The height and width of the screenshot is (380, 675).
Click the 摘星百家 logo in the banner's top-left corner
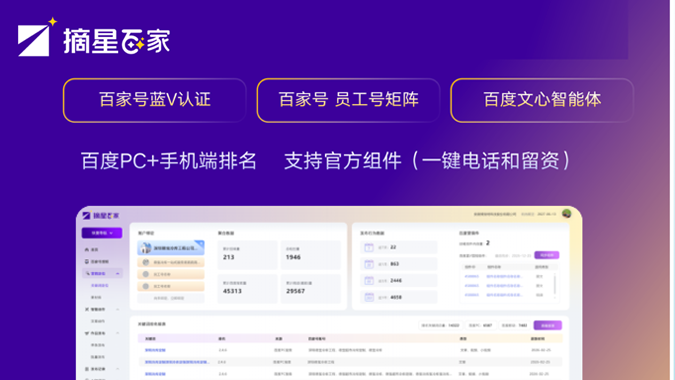(x=94, y=38)
